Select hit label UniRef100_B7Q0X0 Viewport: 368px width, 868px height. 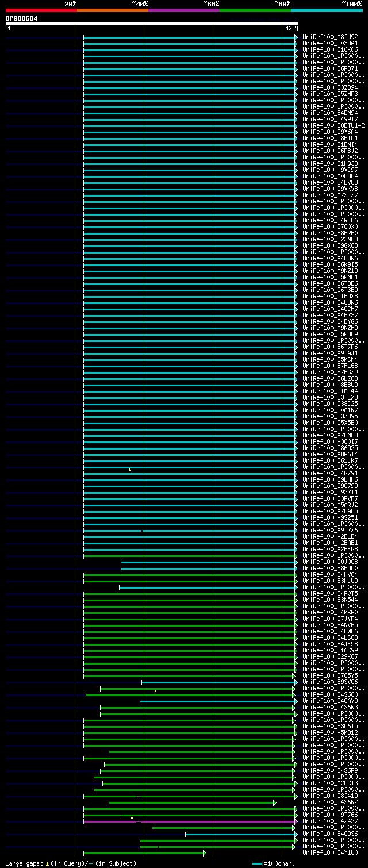click(x=330, y=227)
